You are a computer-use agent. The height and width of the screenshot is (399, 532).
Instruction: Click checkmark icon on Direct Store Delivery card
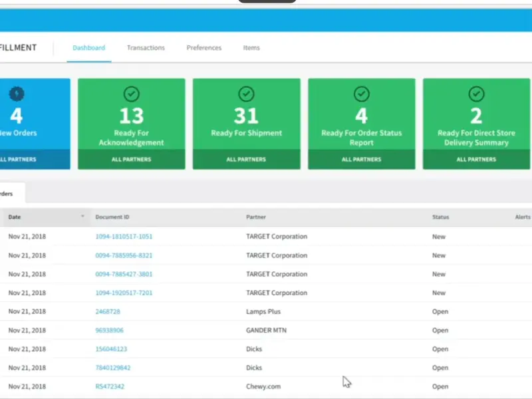coord(476,94)
